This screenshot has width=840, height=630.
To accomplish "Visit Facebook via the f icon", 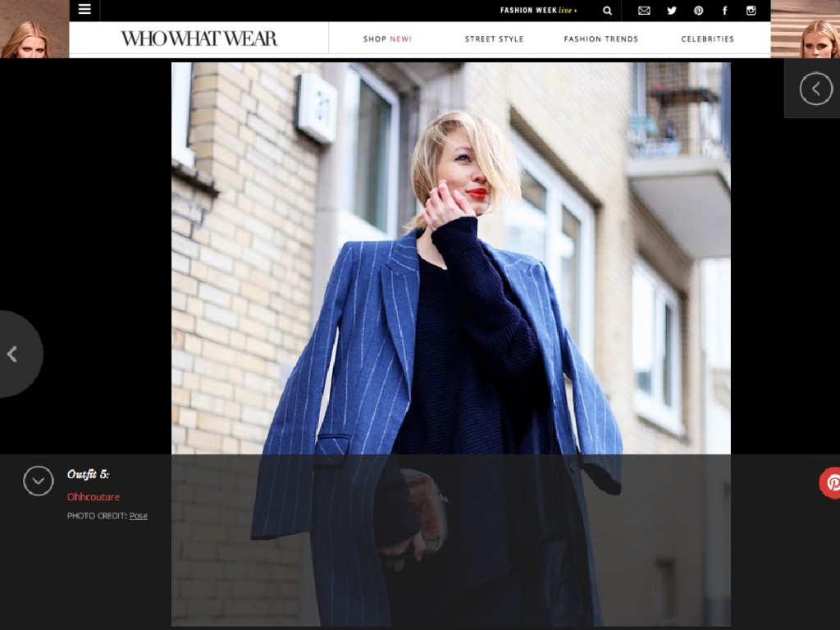I will click(724, 11).
